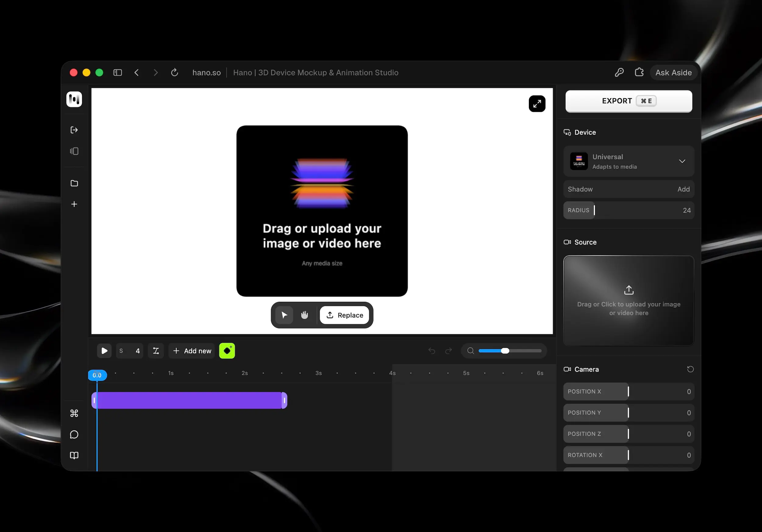Click Replace media button
762x532 pixels.
point(344,315)
